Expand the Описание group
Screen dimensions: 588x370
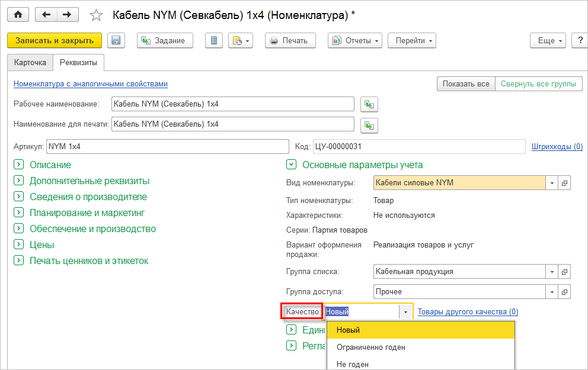19,165
